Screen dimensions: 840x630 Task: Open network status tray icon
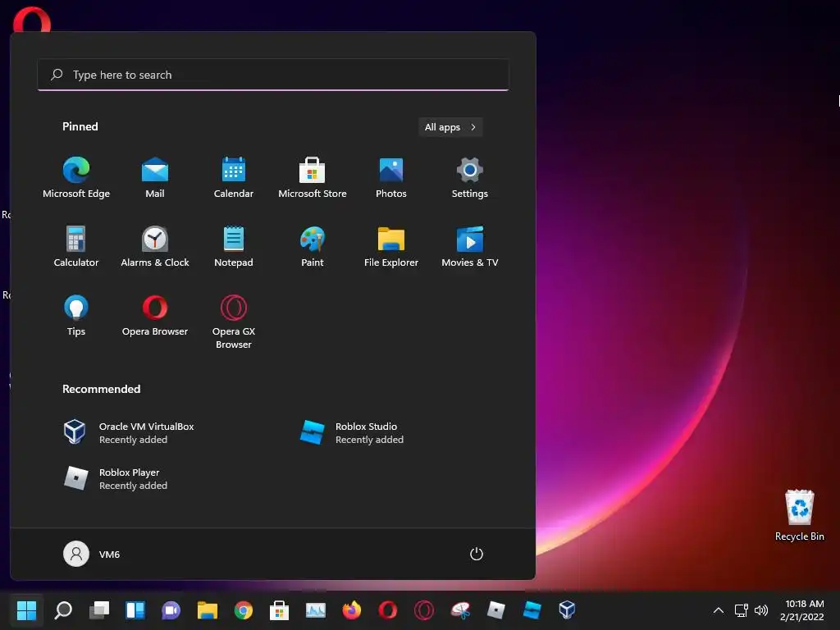742,610
